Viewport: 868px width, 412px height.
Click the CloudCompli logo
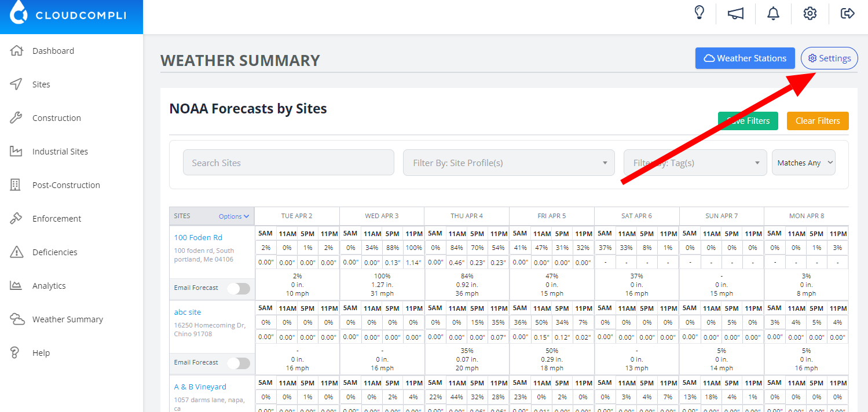click(68, 14)
